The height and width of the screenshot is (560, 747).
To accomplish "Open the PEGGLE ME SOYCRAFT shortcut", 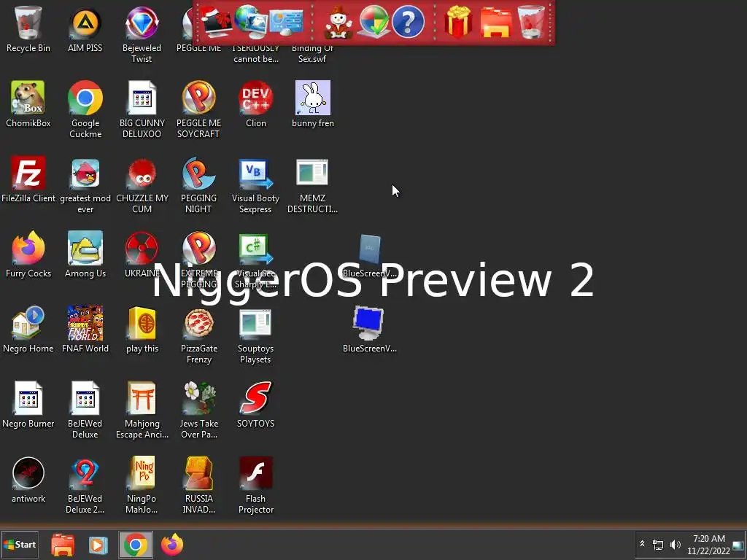I will [198, 110].
